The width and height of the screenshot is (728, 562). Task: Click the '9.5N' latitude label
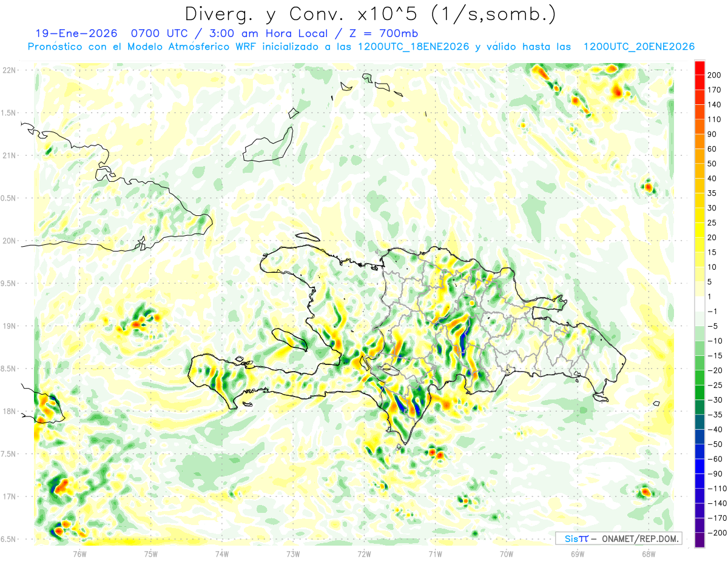pos(8,283)
